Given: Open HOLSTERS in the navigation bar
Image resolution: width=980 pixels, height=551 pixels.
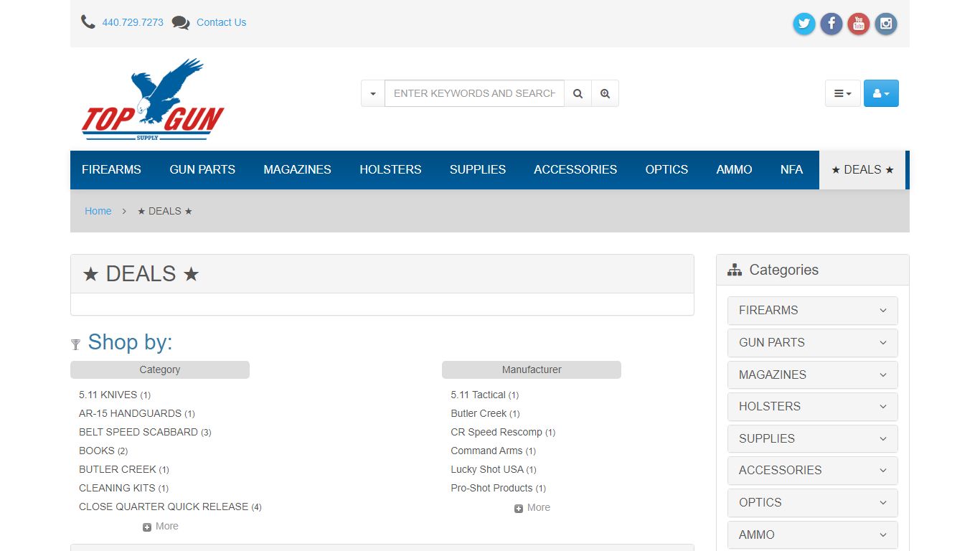Looking at the screenshot, I should pyautogui.click(x=390, y=170).
